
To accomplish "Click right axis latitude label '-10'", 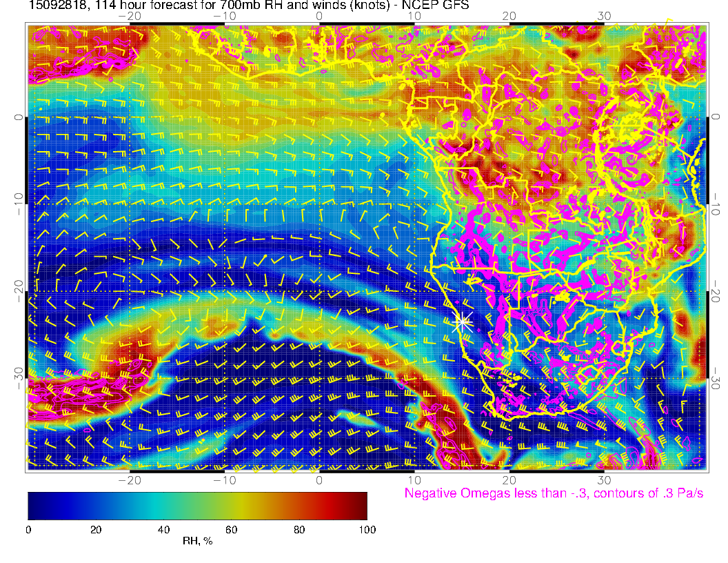I will point(716,204).
